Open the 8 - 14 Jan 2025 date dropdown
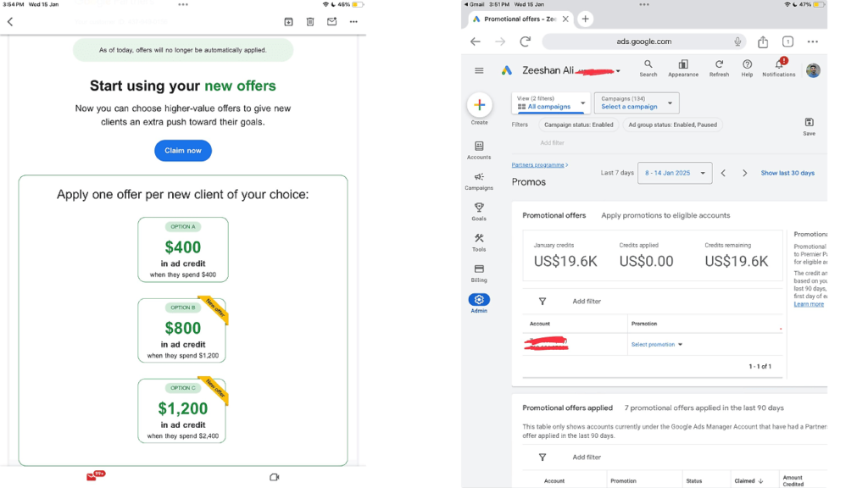This screenshot has height=488, width=868. (x=675, y=173)
